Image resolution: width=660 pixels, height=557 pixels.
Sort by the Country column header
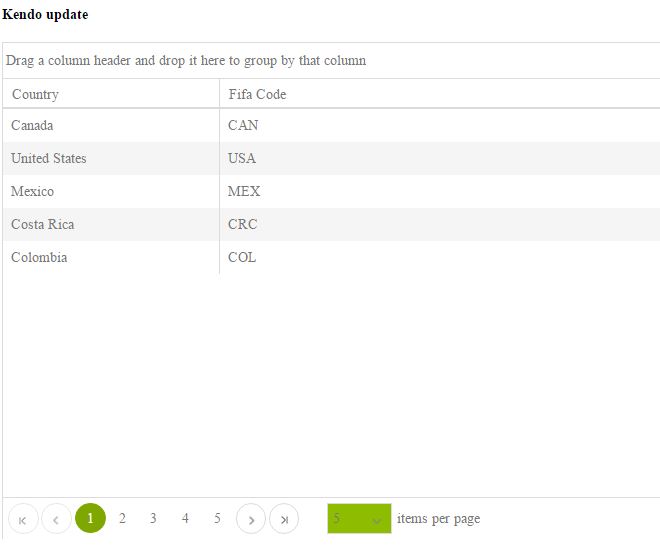[35, 94]
